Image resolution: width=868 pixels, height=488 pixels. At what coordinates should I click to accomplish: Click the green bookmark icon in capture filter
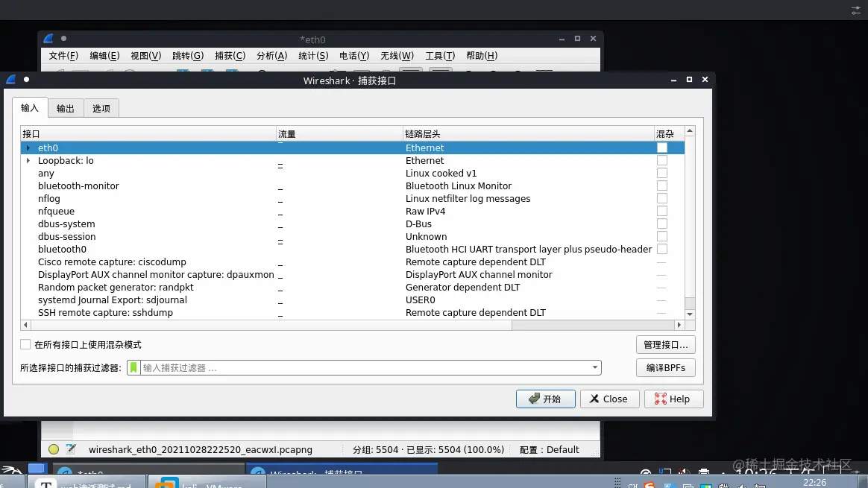coord(133,367)
